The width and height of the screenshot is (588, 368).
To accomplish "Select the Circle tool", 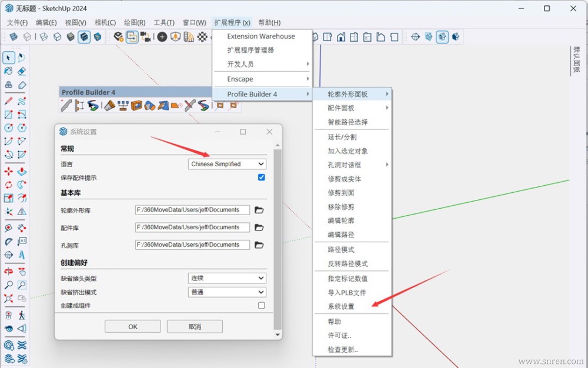I will coord(9,128).
